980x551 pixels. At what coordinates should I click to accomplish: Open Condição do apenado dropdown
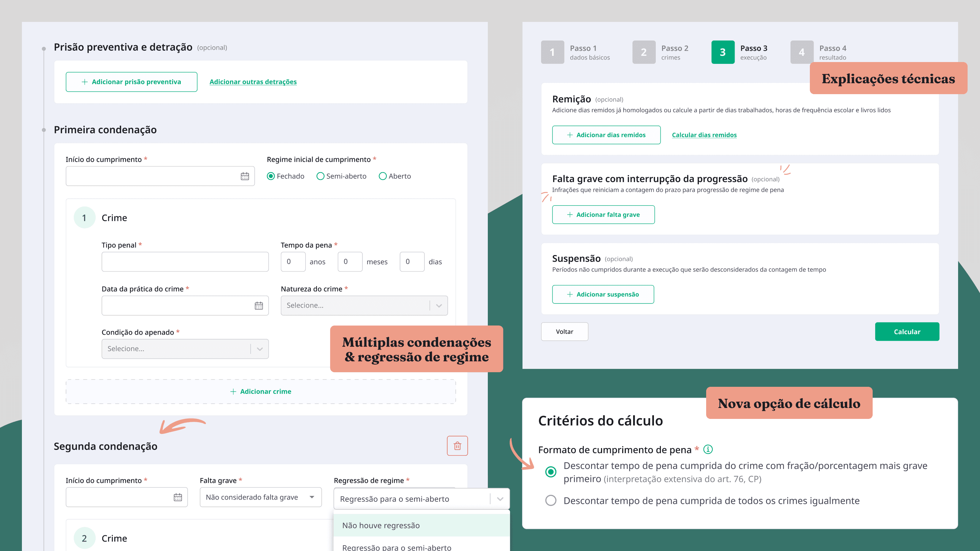(x=185, y=349)
